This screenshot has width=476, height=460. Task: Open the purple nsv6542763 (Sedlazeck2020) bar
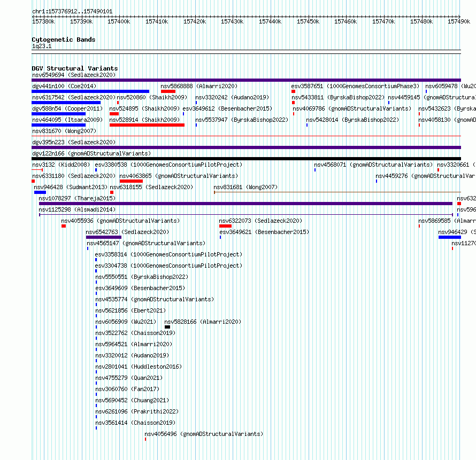(104, 237)
